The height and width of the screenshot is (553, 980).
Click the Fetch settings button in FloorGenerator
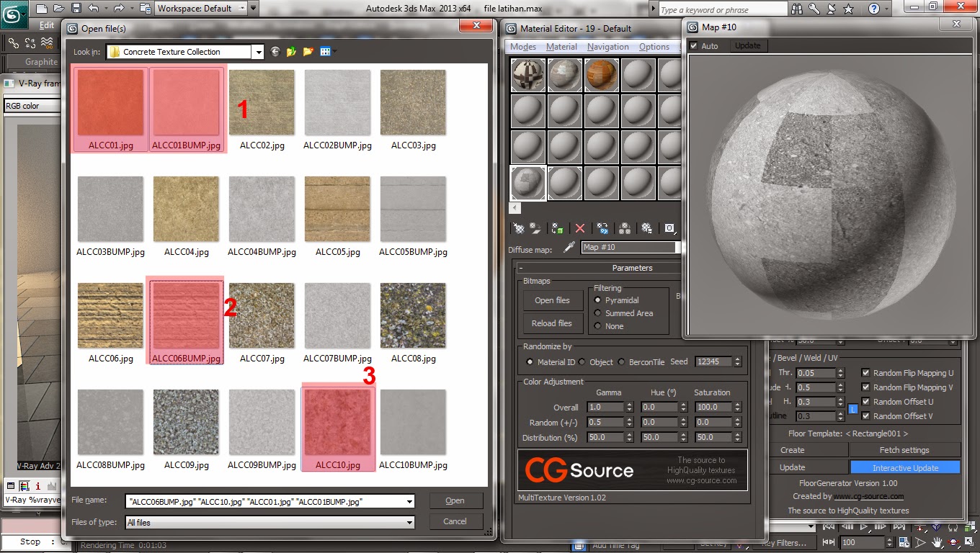[905, 449]
